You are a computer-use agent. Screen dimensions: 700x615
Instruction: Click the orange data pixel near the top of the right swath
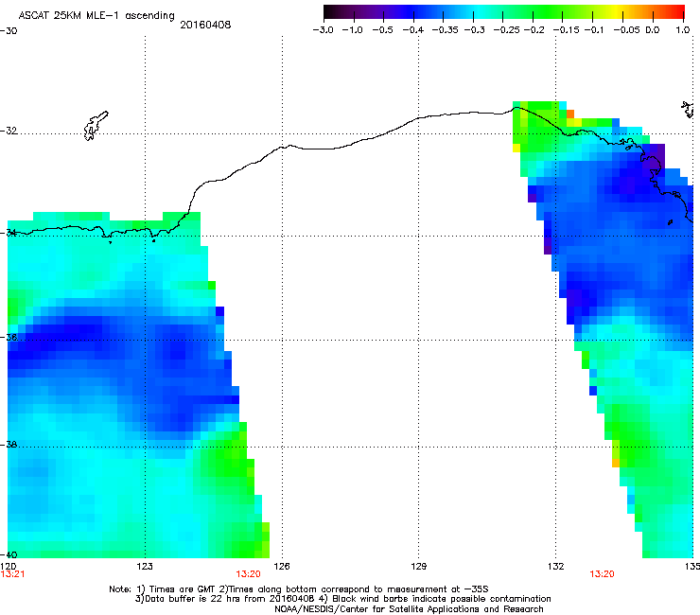tap(570, 114)
